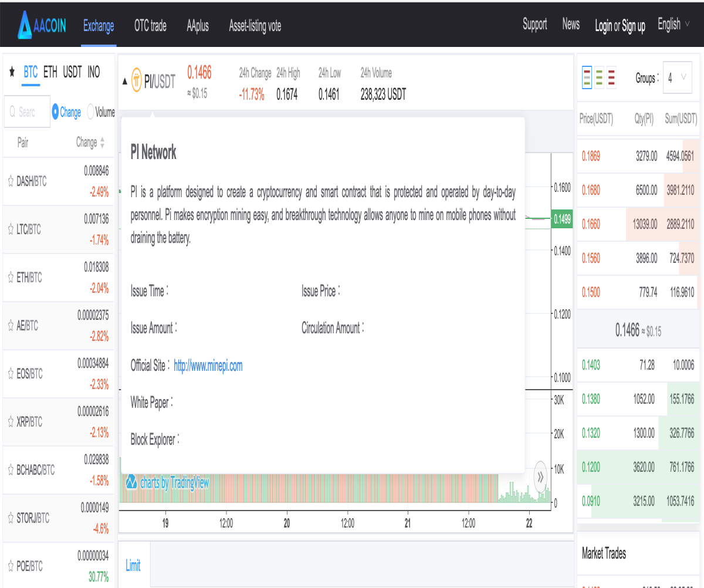
Task: Switch to the BTC market tab
Action: (x=31, y=72)
